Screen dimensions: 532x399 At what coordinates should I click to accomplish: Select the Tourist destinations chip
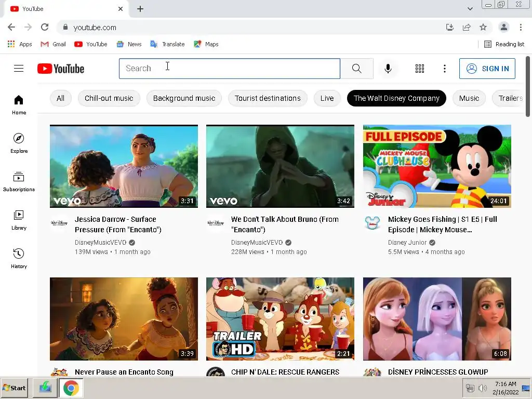coord(268,98)
